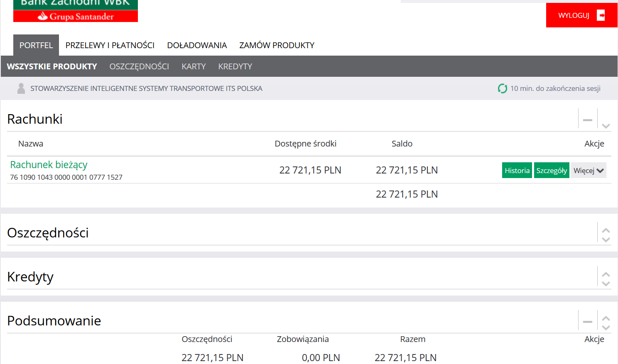
Task: Click the WYLOGUJ button
Action: pyautogui.click(x=581, y=15)
